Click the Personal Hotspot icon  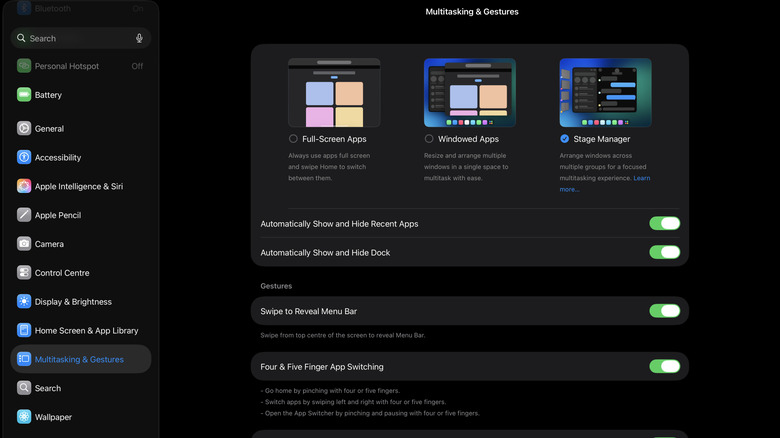[24, 66]
